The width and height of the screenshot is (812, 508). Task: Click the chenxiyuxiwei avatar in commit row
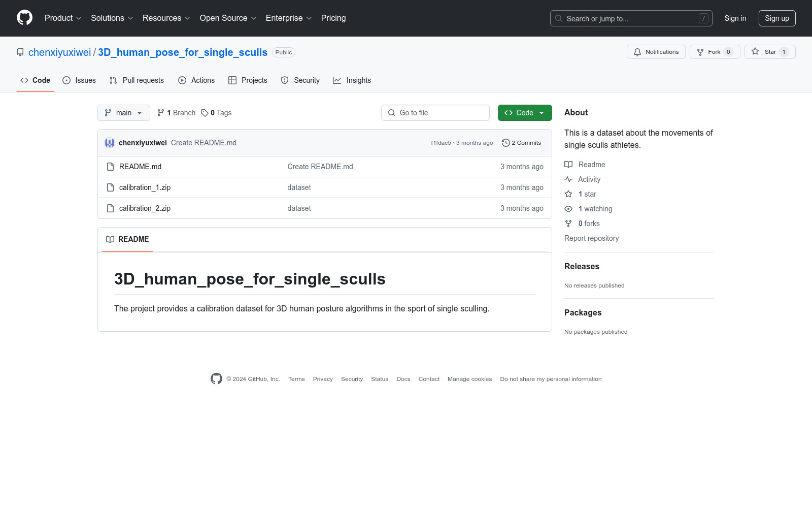(110, 143)
